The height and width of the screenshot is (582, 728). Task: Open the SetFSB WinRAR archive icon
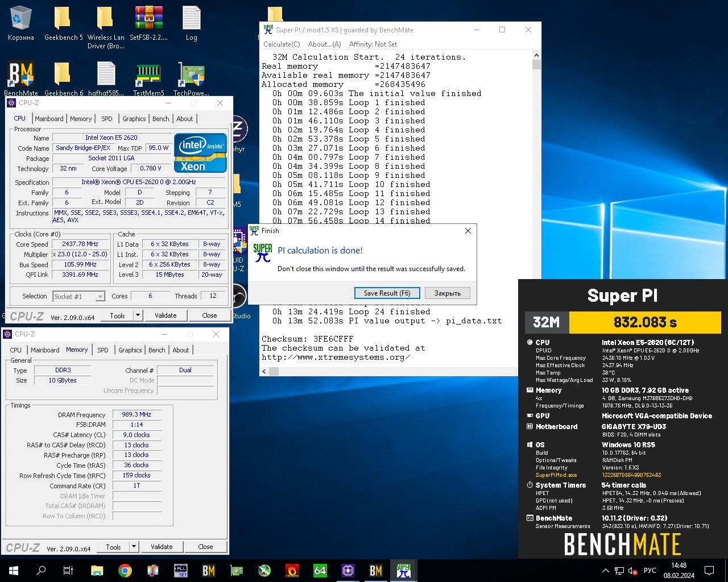pos(149,24)
